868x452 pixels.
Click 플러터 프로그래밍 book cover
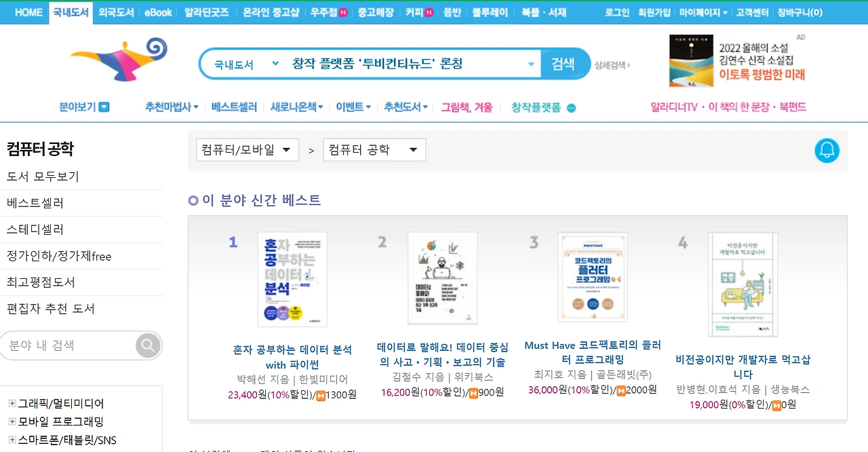coord(593,277)
